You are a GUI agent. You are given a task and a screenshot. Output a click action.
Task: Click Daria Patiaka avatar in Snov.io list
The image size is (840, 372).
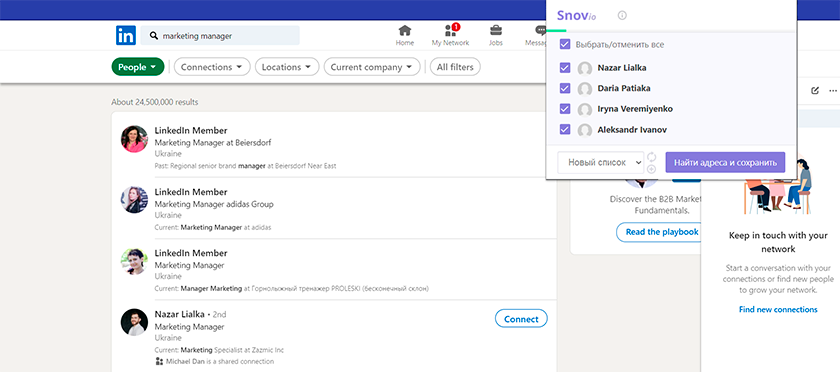(x=584, y=89)
